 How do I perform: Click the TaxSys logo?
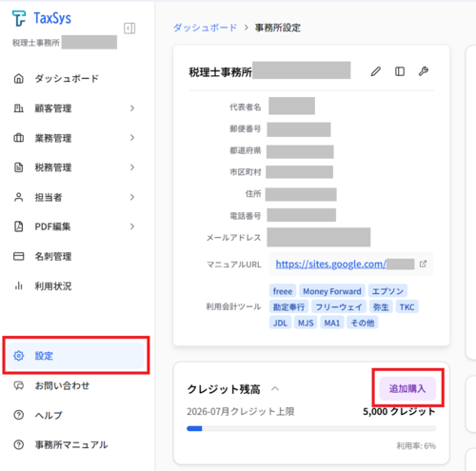[x=42, y=18]
